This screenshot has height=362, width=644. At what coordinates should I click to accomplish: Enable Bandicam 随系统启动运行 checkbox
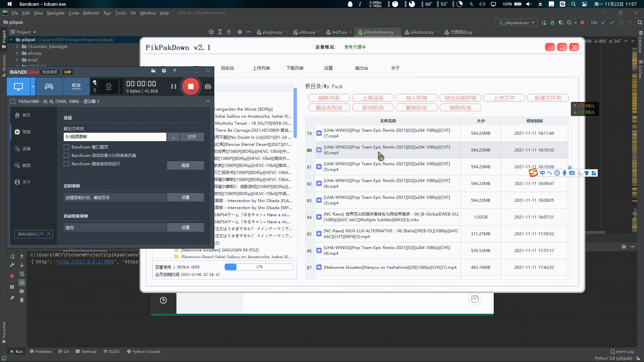click(66, 164)
